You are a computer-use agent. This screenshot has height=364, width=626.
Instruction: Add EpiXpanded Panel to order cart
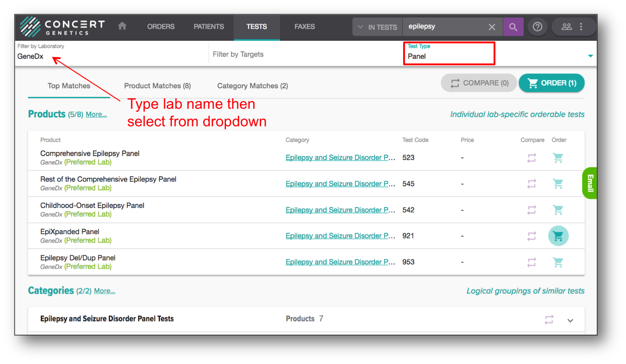pos(558,236)
